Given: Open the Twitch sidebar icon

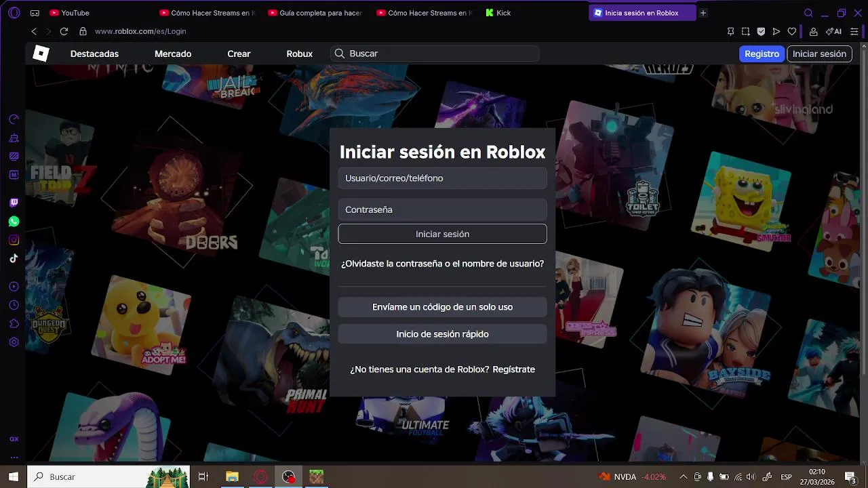Looking at the screenshot, I should point(14,203).
